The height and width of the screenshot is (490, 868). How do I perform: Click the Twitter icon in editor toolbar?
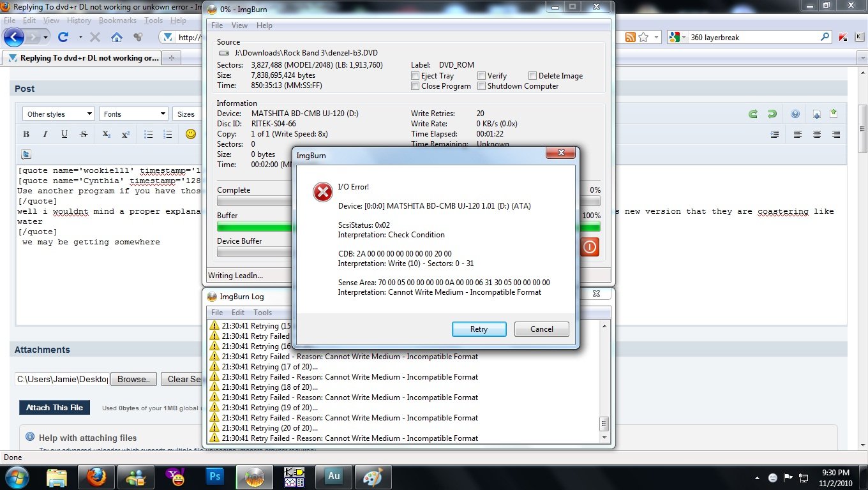coord(26,154)
